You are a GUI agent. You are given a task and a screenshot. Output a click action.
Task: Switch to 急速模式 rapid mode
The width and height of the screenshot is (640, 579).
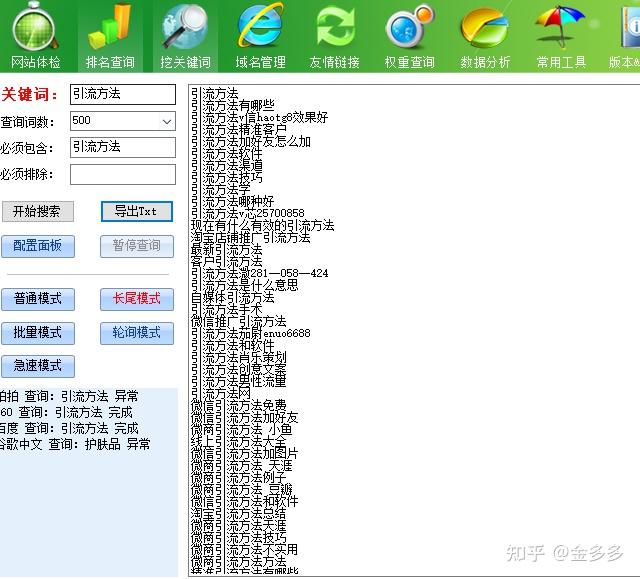pyautogui.click(x=38, y=366)
